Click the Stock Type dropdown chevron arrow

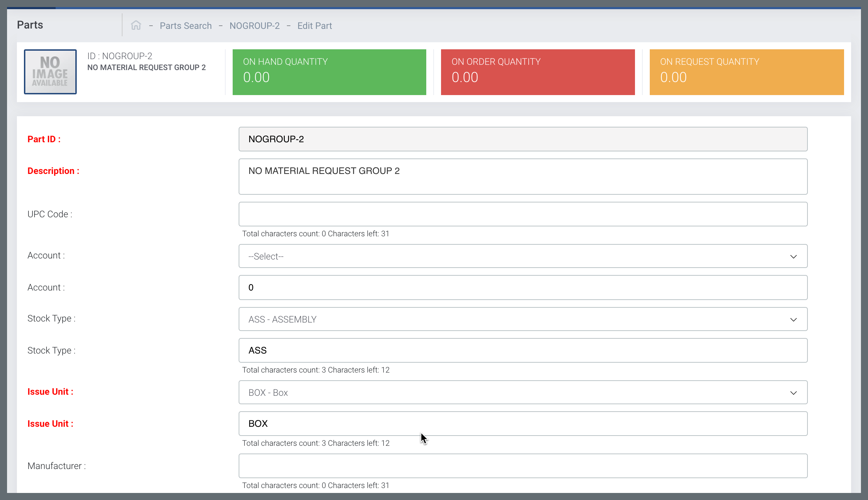pos(793,320)
